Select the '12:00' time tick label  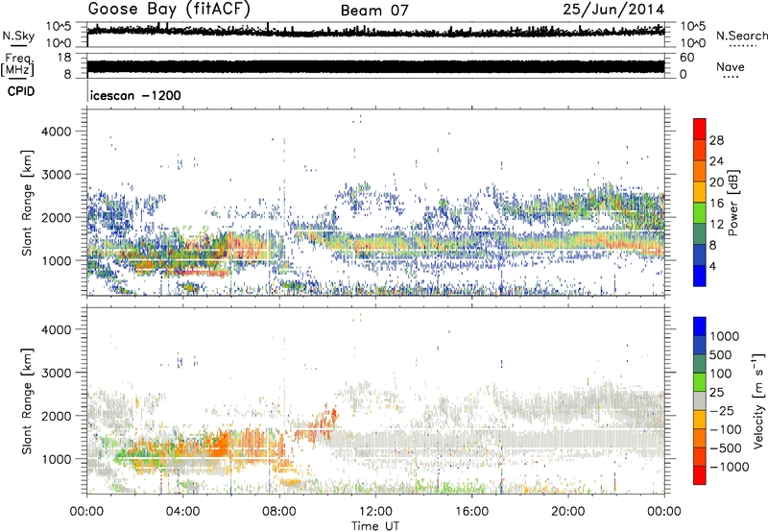(x=375, y=512)
